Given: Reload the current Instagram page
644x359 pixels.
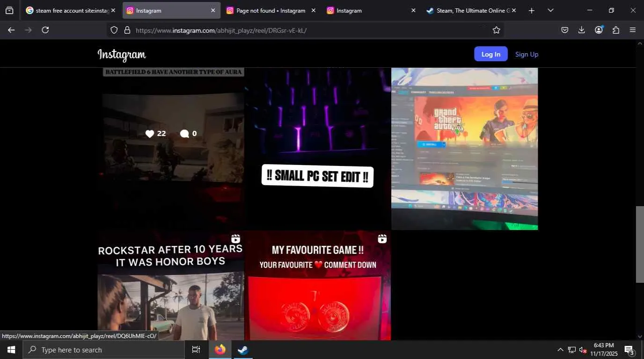Looking at the screenshot, I should 45,30.
